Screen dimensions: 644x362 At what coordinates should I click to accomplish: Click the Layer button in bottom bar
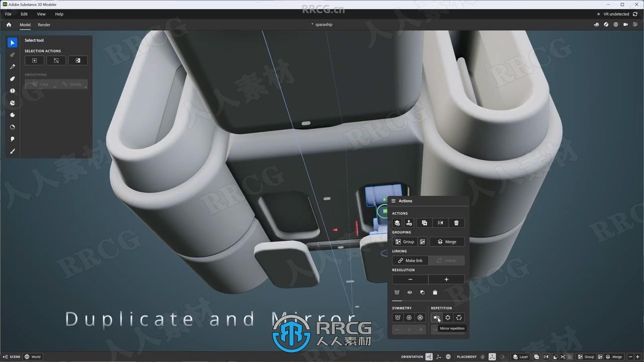521,357
